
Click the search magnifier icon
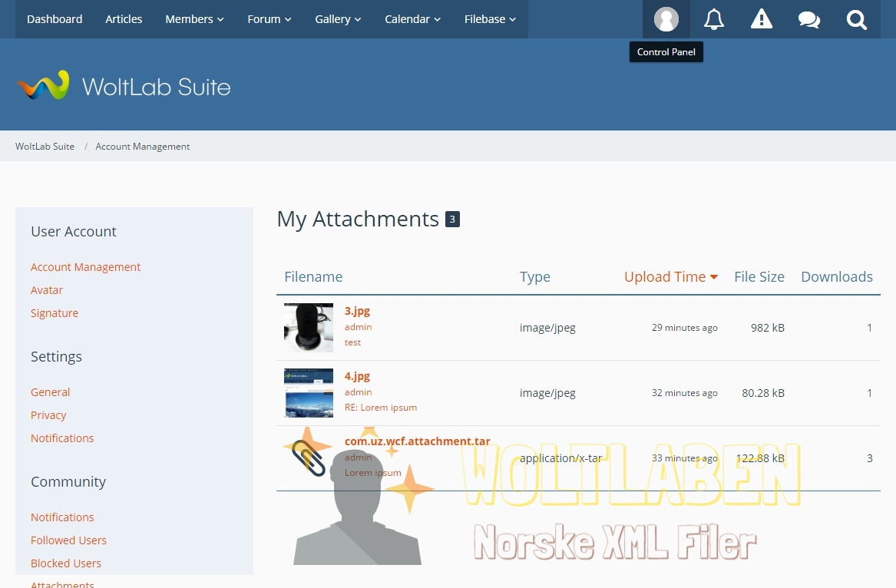pos(857,19)
